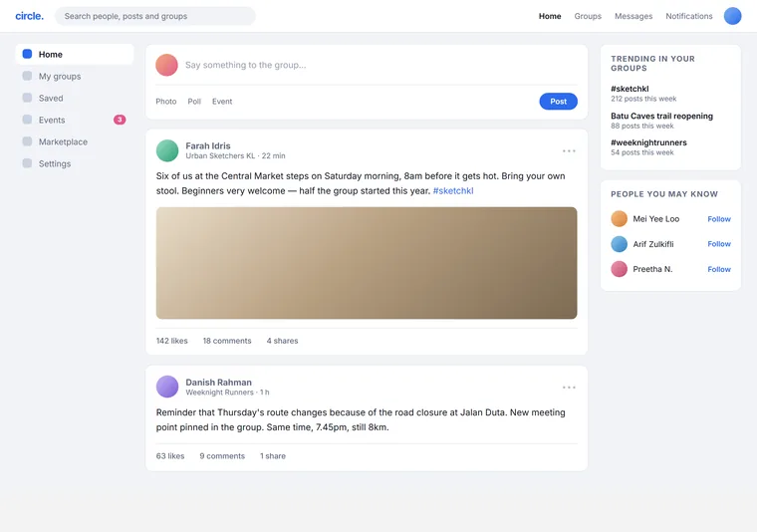Click the Settings sidebar icon

click(28, 163)
